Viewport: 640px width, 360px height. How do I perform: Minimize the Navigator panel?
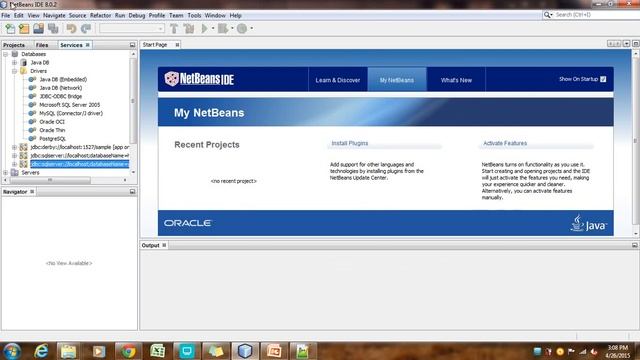coord(132,191)
